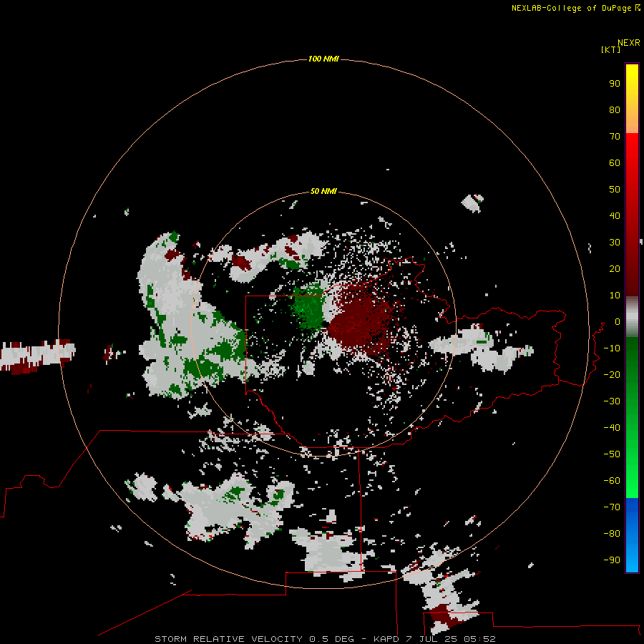Click the STORM RELATIVE VELOCITY caption at the bottom

pos(325,639)
